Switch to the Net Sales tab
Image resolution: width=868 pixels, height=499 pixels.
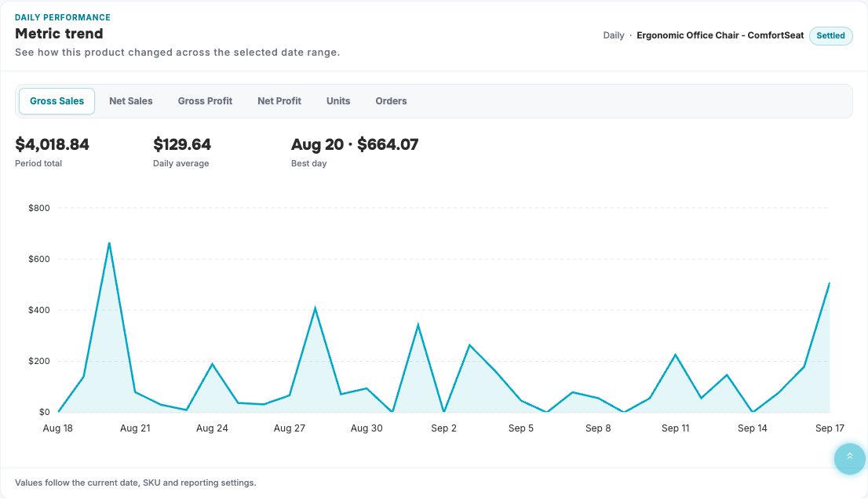point(130,101)
